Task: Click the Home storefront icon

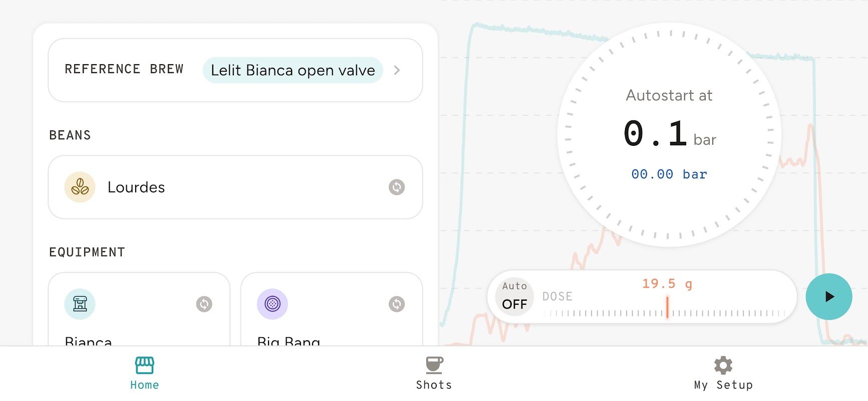Action: (x=145, y=365)
